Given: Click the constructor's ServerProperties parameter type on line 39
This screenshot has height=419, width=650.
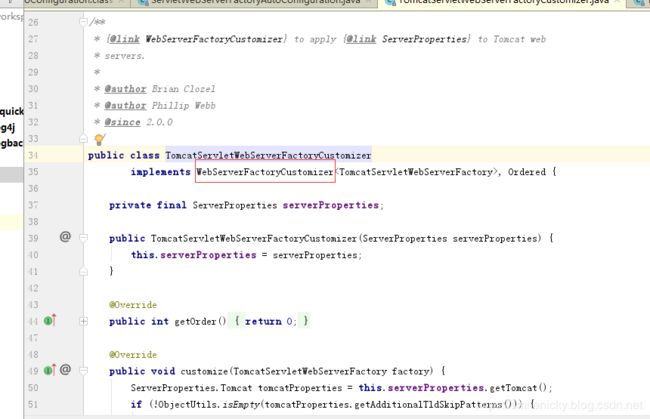Looking at the screenshot, I should [405, 238].
